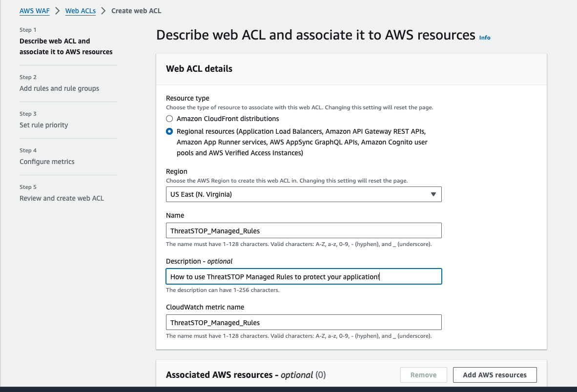Click the Remove button

point(423,375)
